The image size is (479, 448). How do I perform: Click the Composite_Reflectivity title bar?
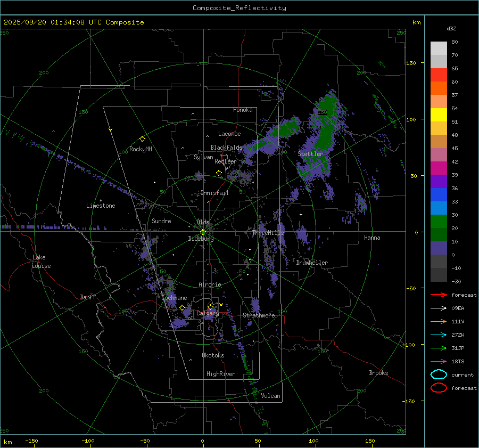point(239,8)
